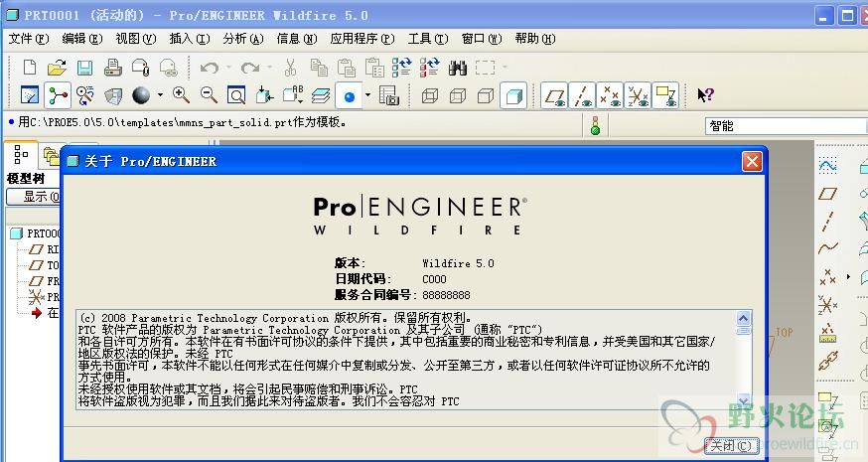868x462 pixels.
Task: Click scroll down arrow in license text
Action: tap(744, 400)
